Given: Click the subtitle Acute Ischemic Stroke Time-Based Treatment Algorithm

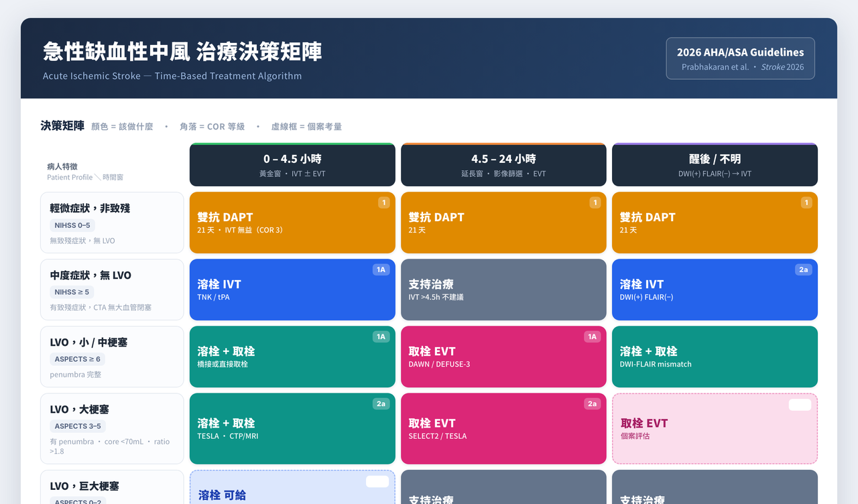Looking at the screenshot, I should 172,76.
